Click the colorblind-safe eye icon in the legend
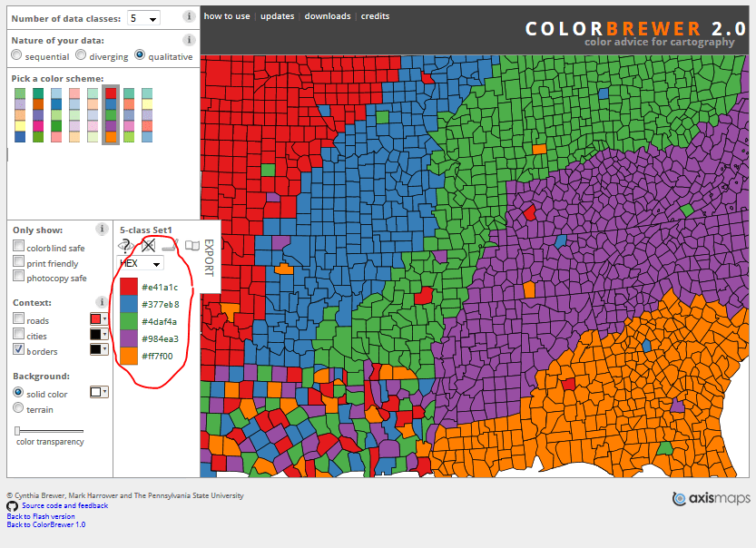Screen dimensions: 756x548 pyautogui.click(x=124, y=245)
